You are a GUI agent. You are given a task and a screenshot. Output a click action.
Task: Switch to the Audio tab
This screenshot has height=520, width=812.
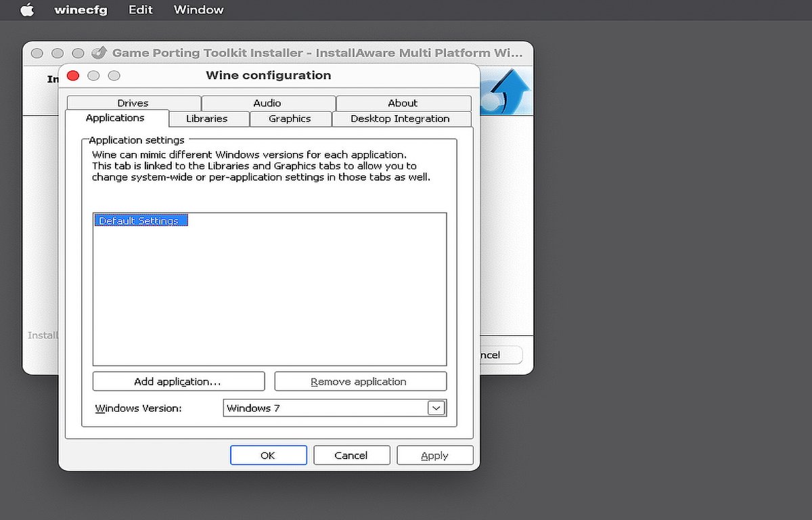(x=267, y=103)
